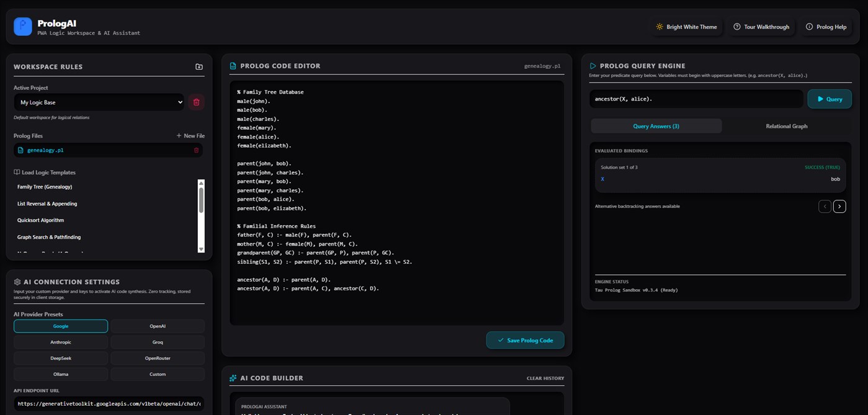Click the Prolog Query Engine play icon
The image size is (868, 415).
(x=593, y=66)
